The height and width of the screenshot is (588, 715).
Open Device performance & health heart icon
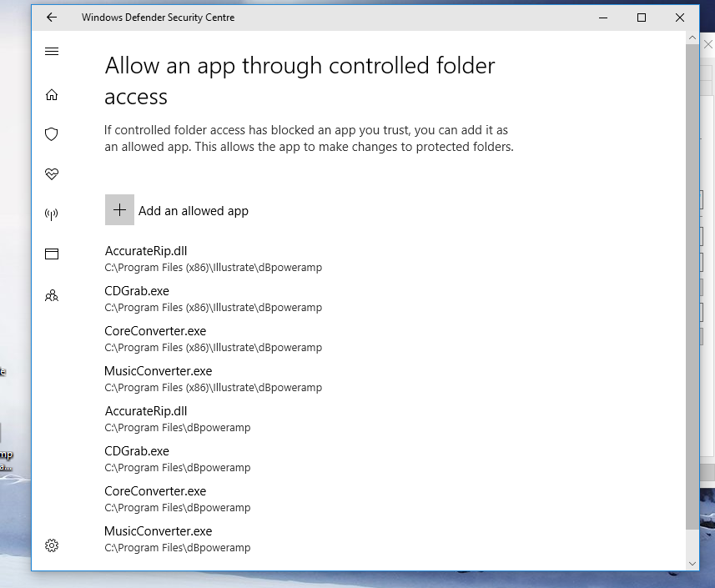click(52, 174)
